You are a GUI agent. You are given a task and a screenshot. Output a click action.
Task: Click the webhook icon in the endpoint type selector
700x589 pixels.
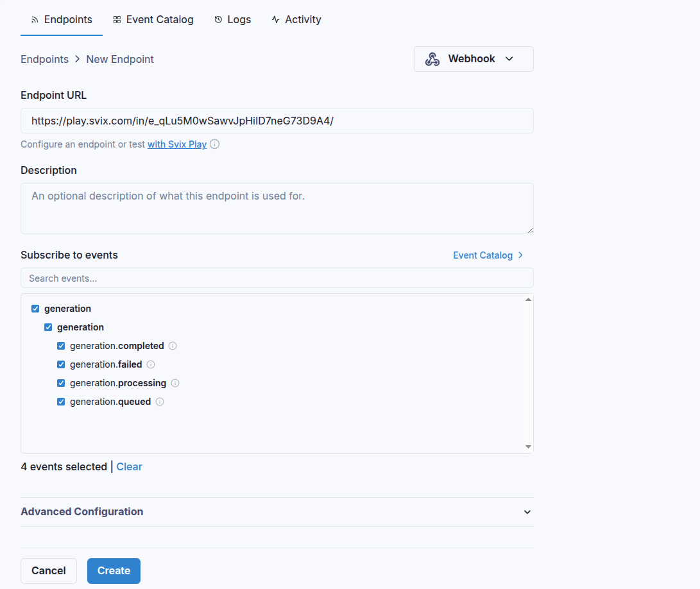pos(432,58)
